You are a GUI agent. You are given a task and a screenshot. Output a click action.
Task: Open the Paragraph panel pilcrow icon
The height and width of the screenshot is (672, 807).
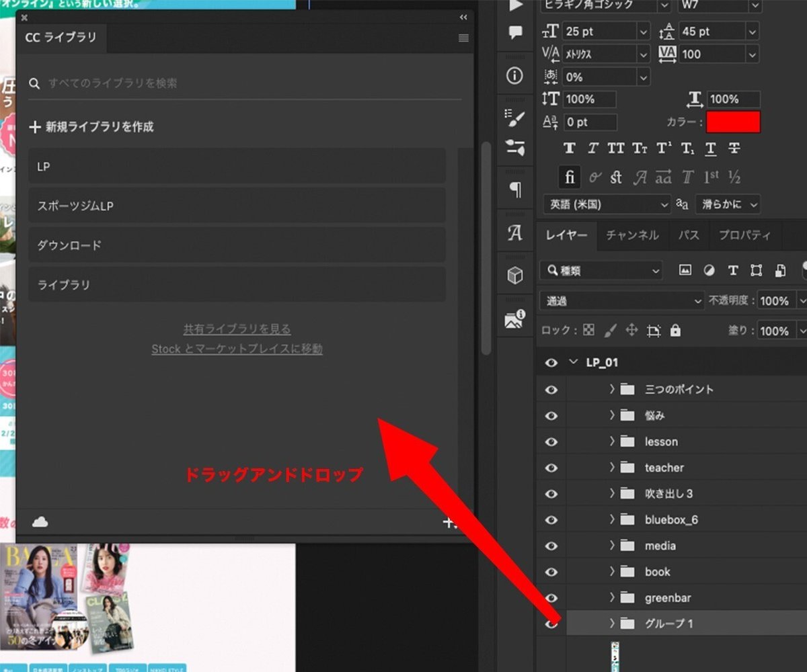click(x=515, y=190)
